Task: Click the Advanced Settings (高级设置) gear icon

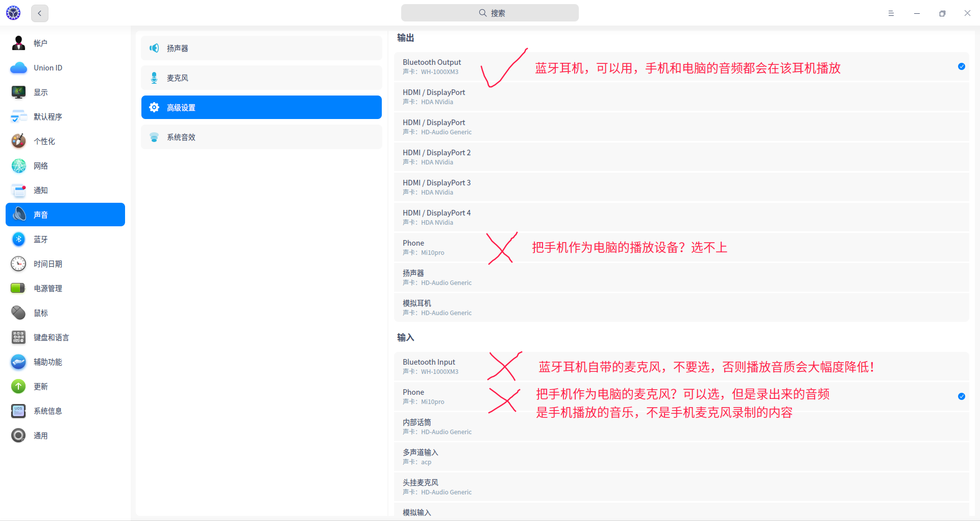Action: click(154, 107)
